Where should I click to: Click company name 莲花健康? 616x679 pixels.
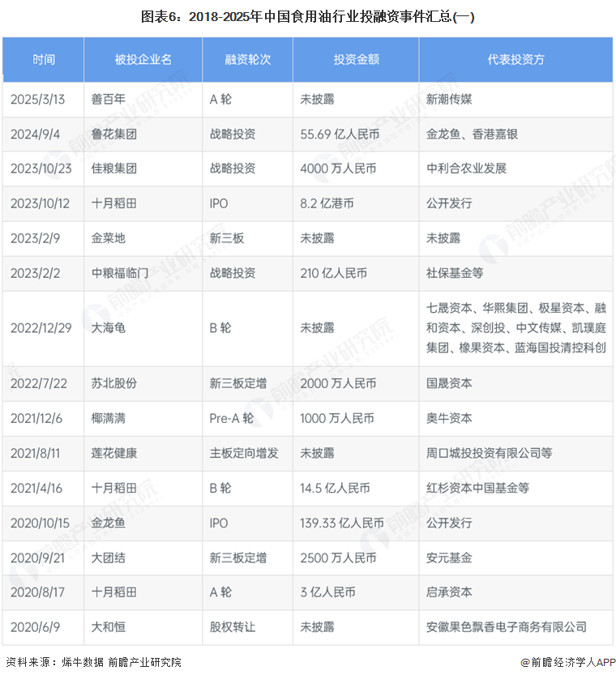pos(114,454)
